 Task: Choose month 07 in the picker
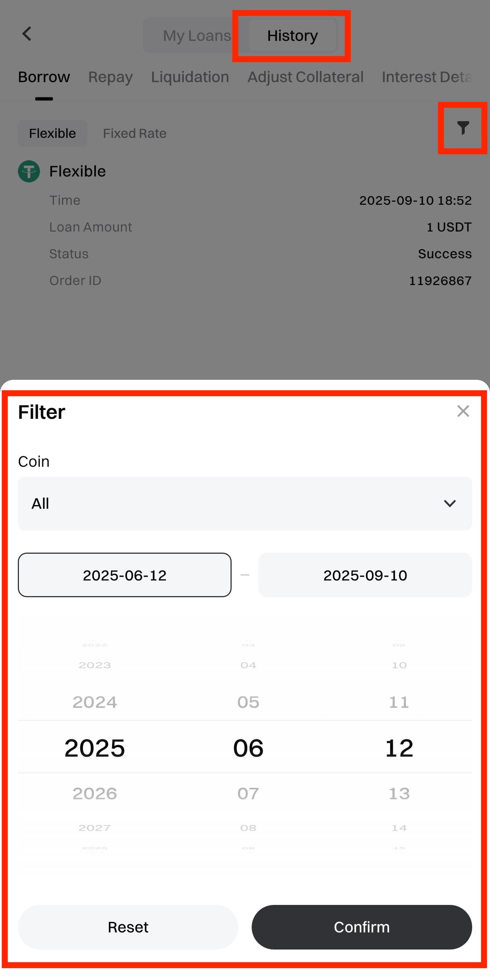(248, 793)
